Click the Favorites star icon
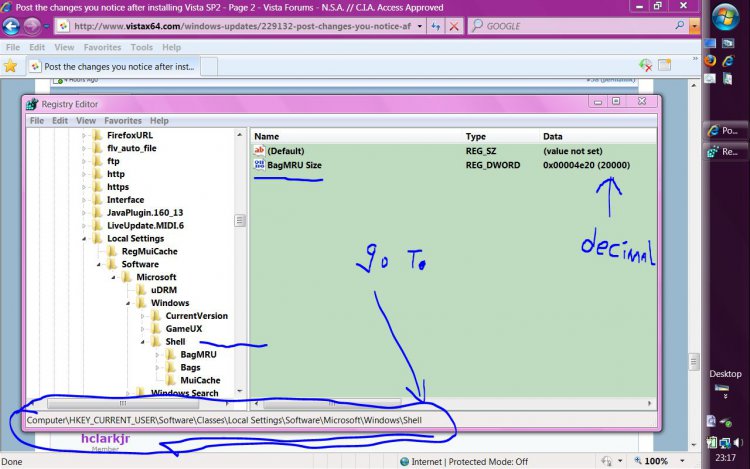The width and height of the screenshot is (750, 469). pyautogui.click(x=10, y=66)
